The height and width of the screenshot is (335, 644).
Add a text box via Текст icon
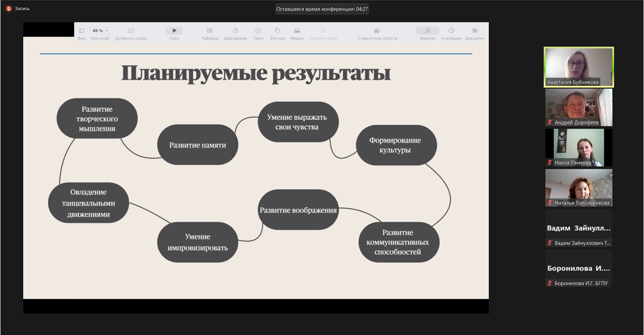pos(258,31)
